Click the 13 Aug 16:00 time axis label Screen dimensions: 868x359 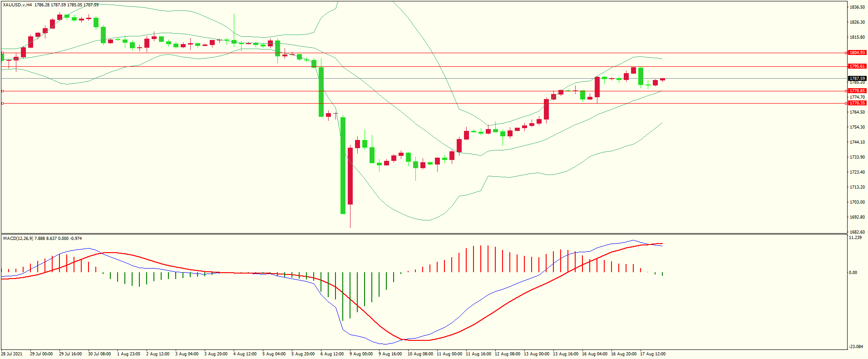point(566,354)
